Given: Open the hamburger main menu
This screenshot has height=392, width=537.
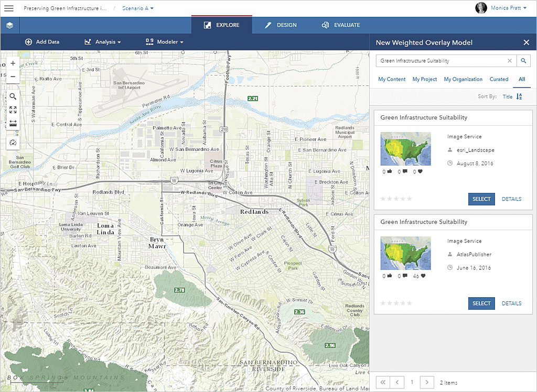Looking at the screenshot, I should click(9, 8).
